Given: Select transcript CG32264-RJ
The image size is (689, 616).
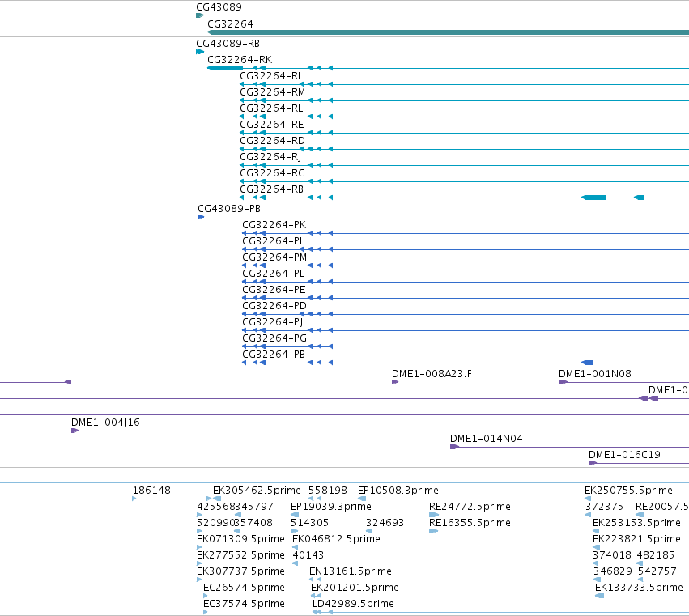Looking at the screenshot, I should coord(270,157).
